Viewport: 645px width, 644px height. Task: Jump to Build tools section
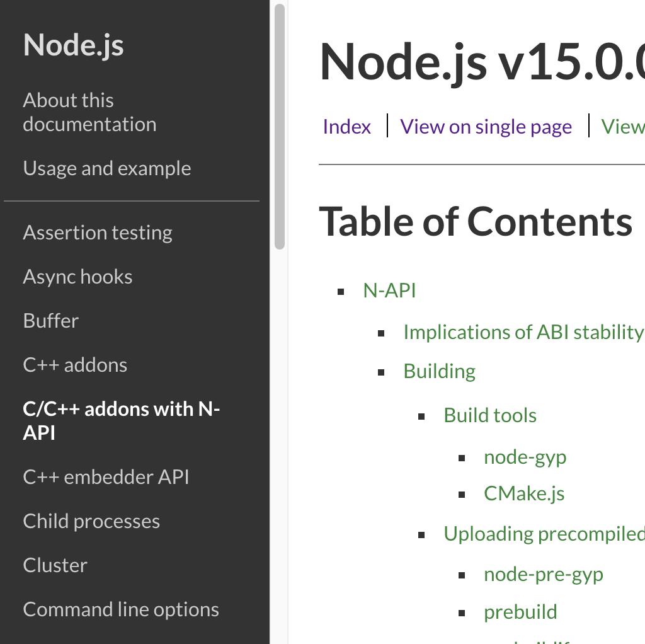coord(490,415)
